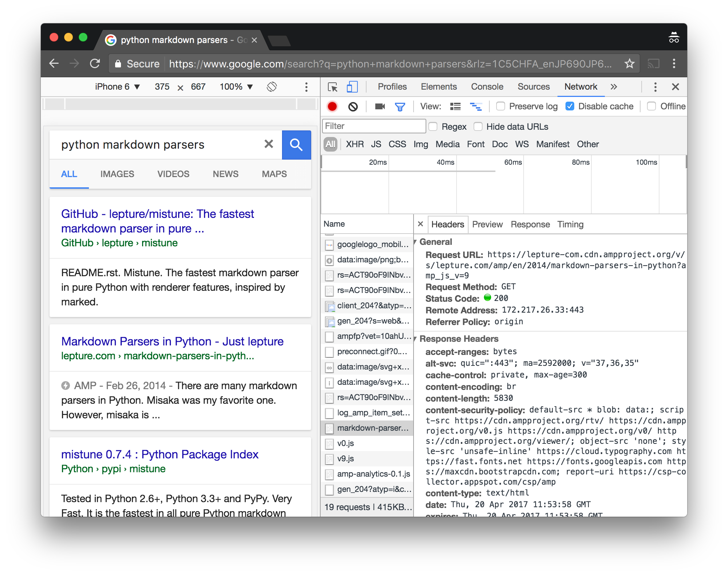Screen dimensions: 728x575
Task: Filter requests by CSS type
Action: coord(397,144)
